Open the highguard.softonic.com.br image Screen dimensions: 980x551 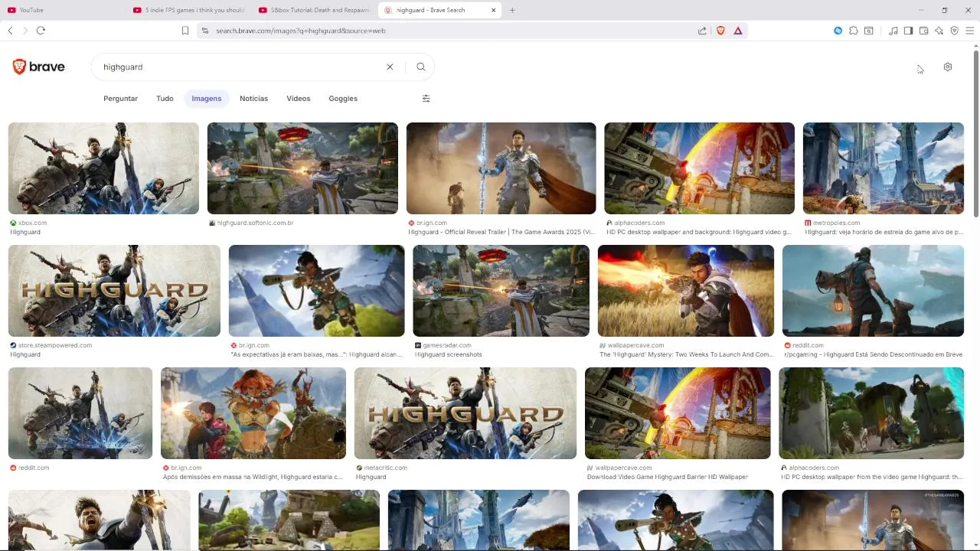click(302, 168)
